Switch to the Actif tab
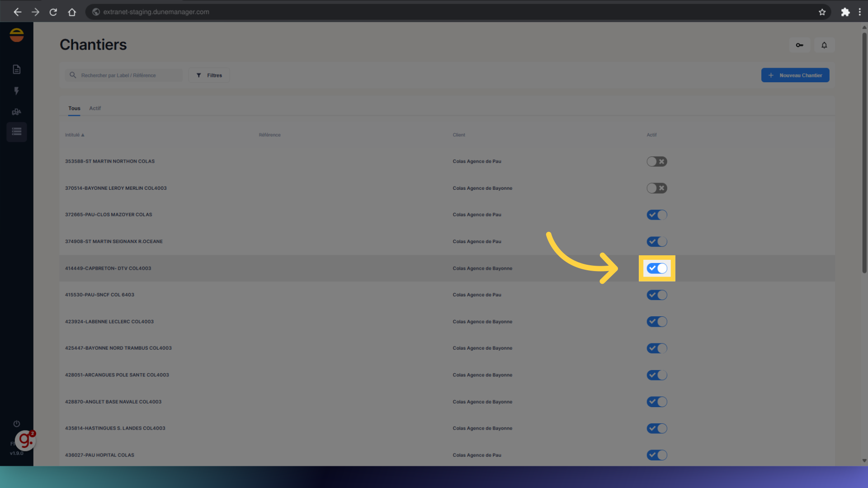868x488 pixels. (x=95, y=108)
